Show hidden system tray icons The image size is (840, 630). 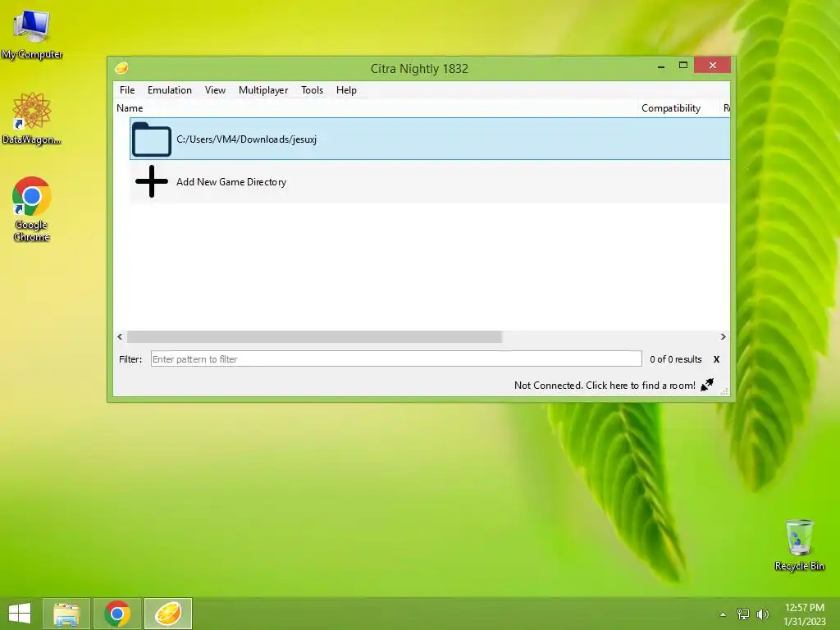[723, 614]
